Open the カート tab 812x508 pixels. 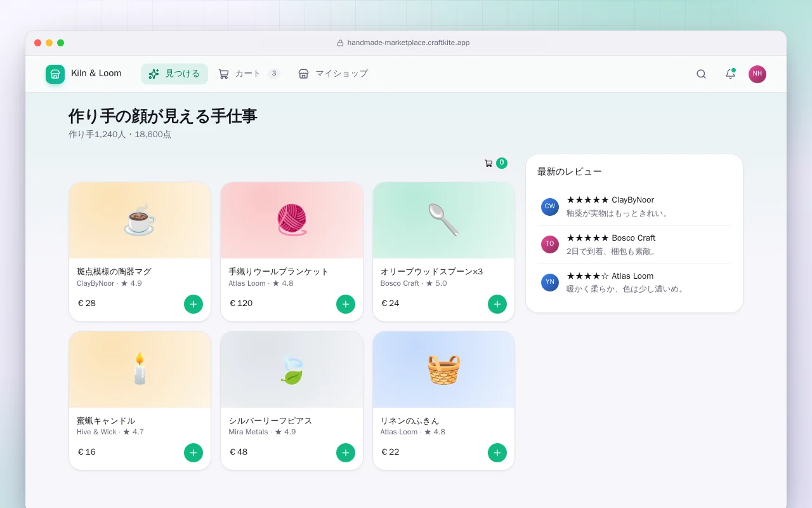pyautogui.click(x=249, y=74)
